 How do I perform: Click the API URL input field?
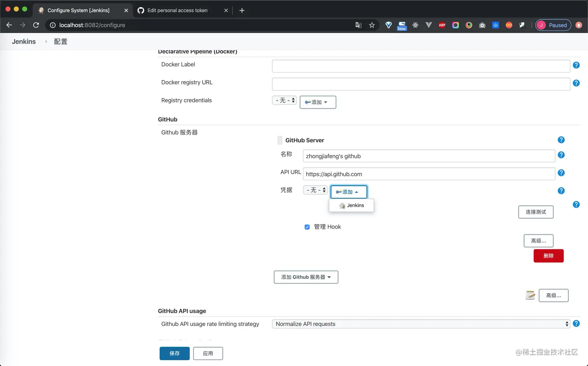pos(429,174)
